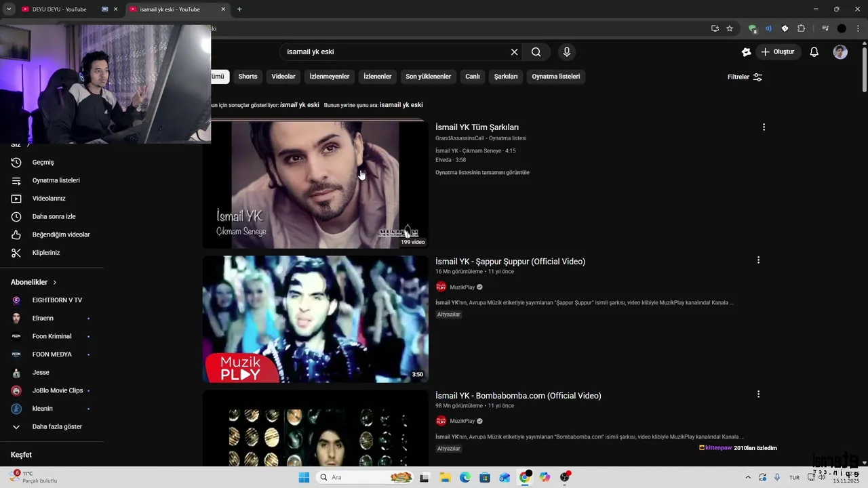Search instead for isamail yk eski
The width and height of the screenshot is (868, 488).
[401, 105]
